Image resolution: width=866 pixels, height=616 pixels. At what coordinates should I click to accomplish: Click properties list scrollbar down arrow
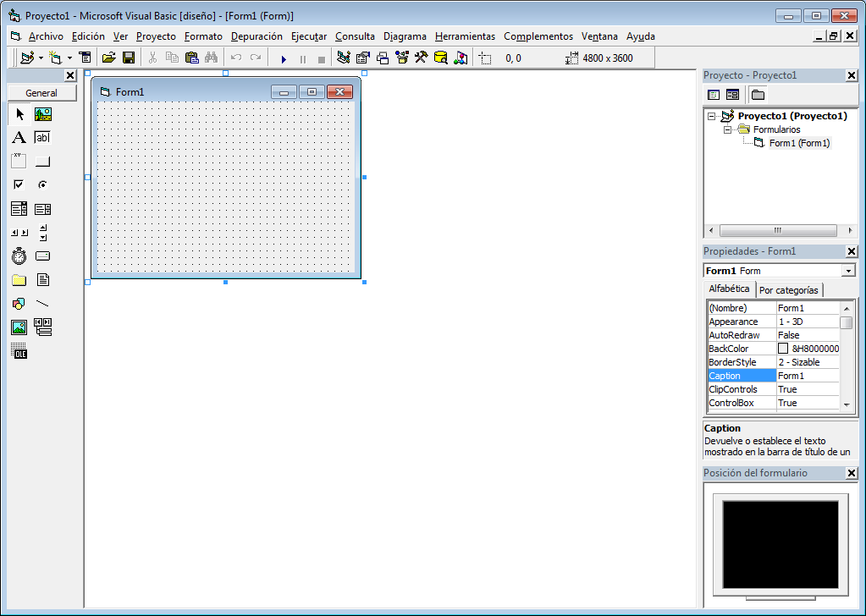pos(847,405)
